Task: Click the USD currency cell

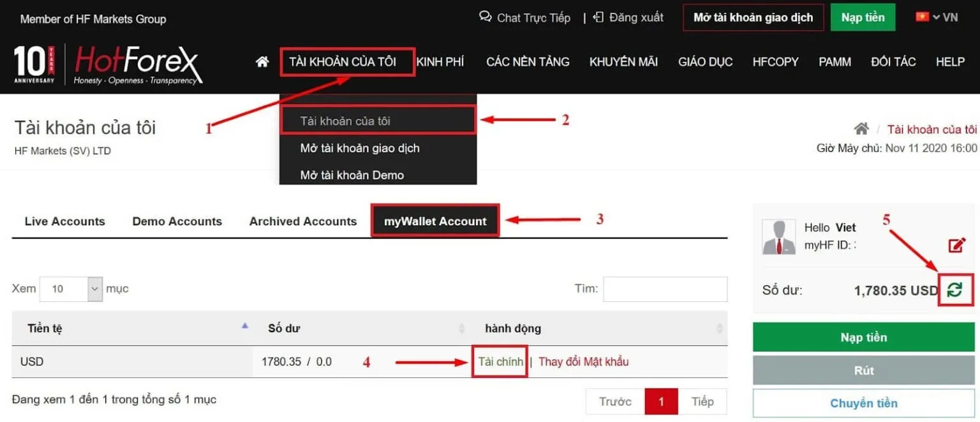Action: pos(132,361)
